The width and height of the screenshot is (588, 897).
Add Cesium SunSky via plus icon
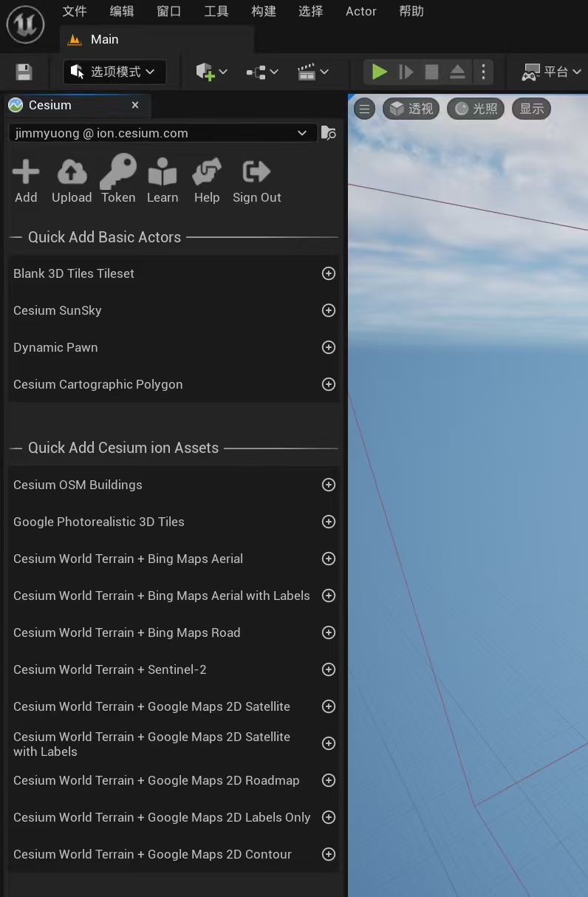(329, 310)
